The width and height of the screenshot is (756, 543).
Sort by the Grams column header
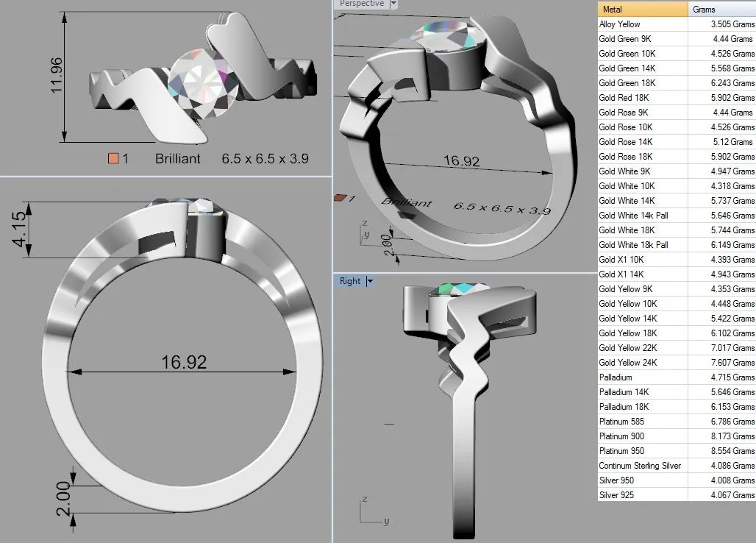pos(722,9)
